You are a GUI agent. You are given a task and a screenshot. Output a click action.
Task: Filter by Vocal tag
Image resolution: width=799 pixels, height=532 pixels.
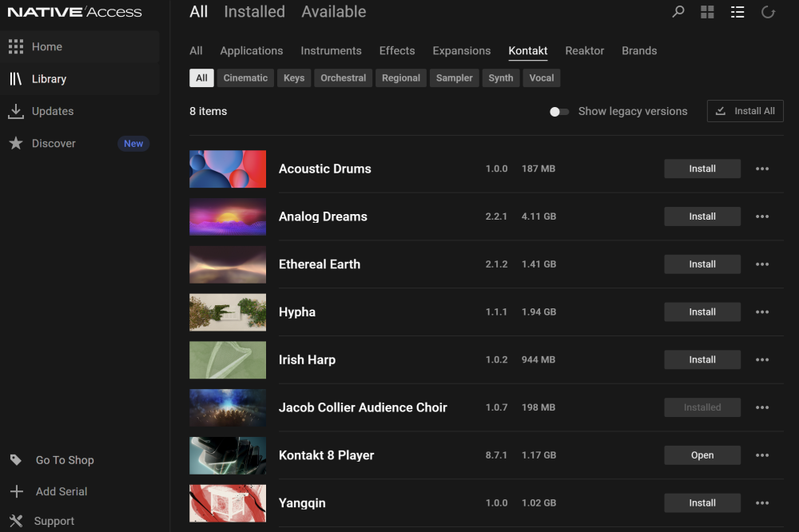(x=541, y=78)
